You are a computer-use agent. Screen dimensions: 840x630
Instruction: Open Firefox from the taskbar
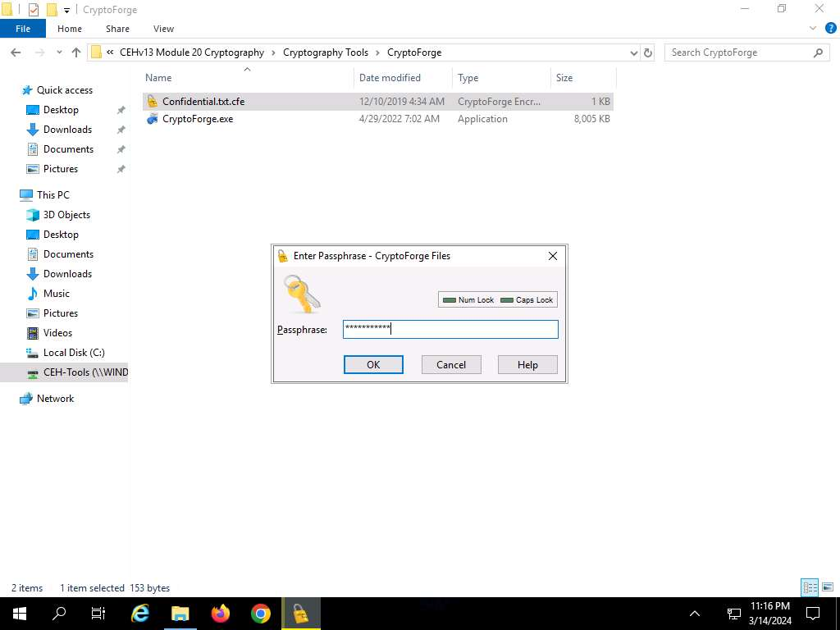pos(221,614)
